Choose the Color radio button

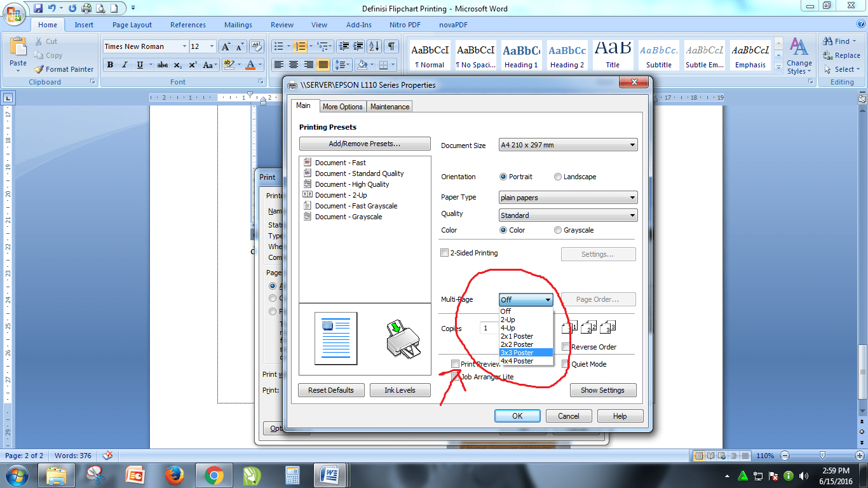(x=504, y=230)
